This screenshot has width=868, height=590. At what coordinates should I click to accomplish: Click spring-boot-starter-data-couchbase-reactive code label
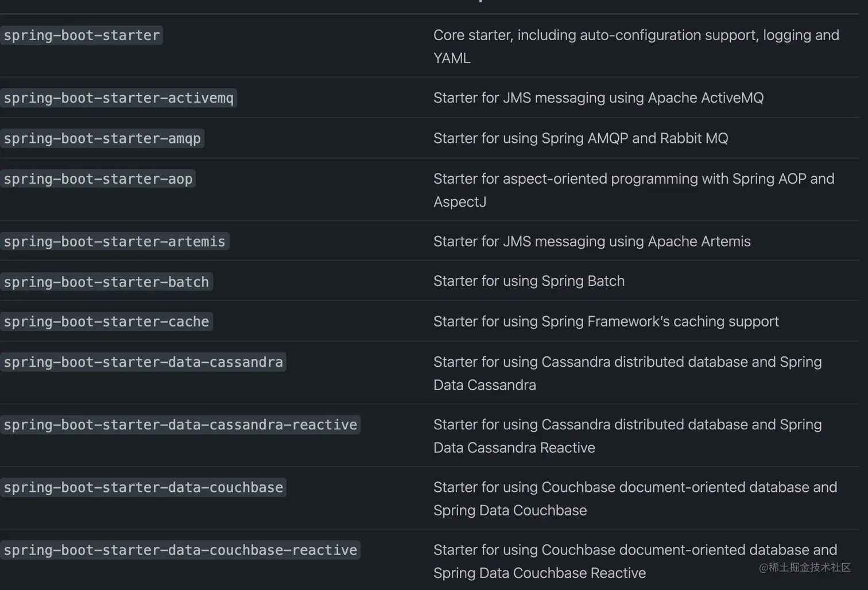click(180, 550)
